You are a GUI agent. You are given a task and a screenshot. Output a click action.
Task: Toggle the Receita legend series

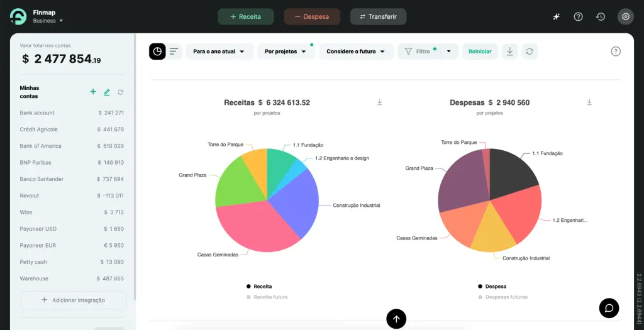pyautogui.click(x=259, y=287)
